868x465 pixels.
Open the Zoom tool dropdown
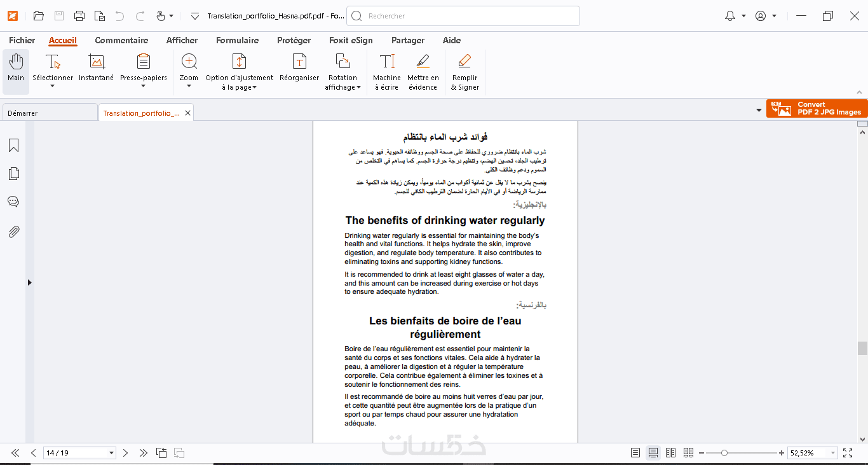(189, 72)
